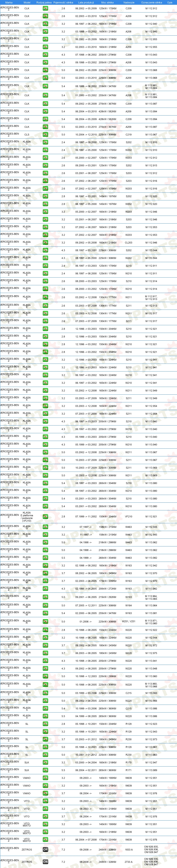Select the CL203 body cell
Screen dimensions: 177x868
129,243
